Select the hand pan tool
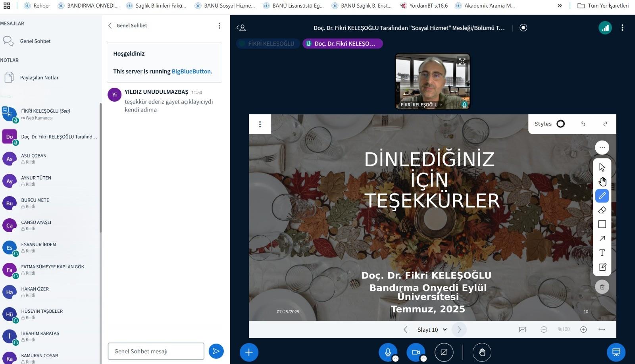 602,182
